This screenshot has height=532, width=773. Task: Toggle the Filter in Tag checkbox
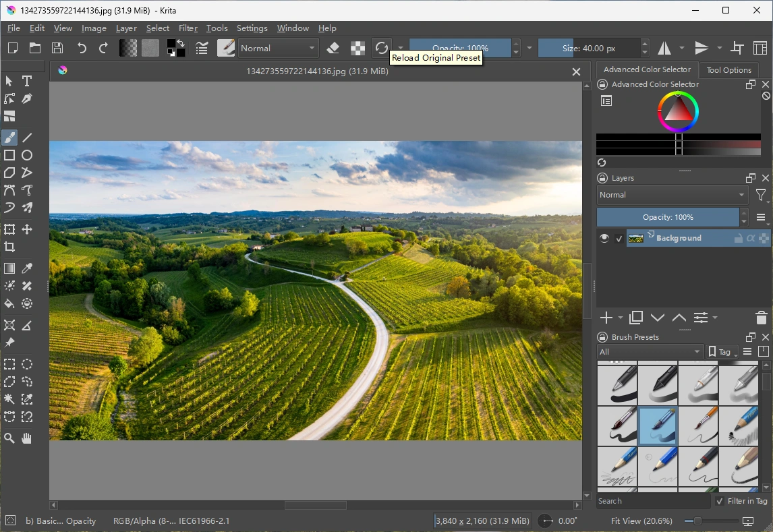click(x=720, y=501)
